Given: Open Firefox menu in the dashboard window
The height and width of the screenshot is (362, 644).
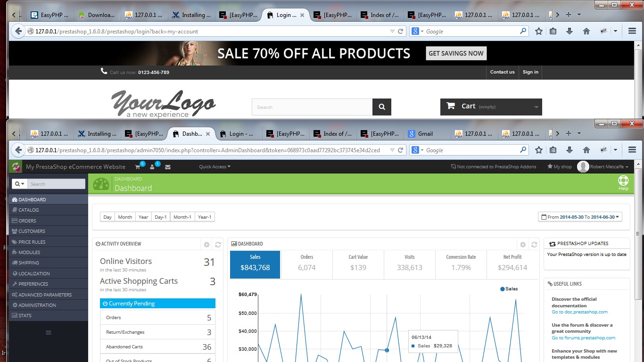Looking at the screenshot, I should (632, 150).
